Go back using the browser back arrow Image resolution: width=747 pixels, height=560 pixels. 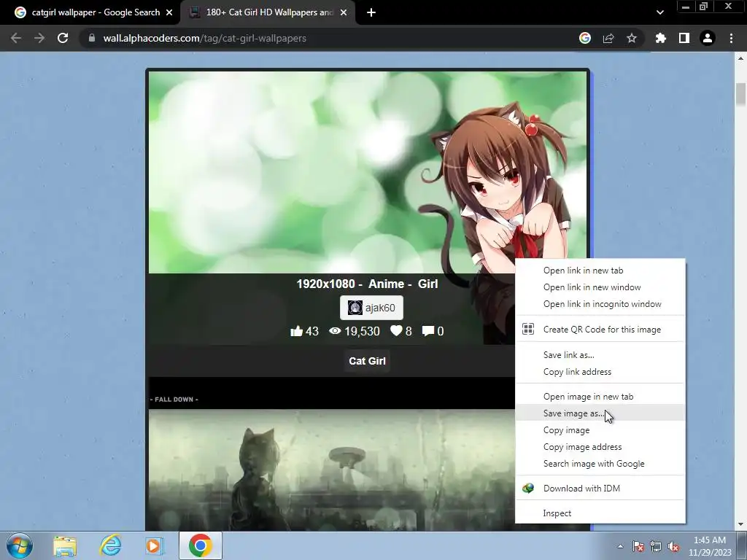[x=16, y=38]
